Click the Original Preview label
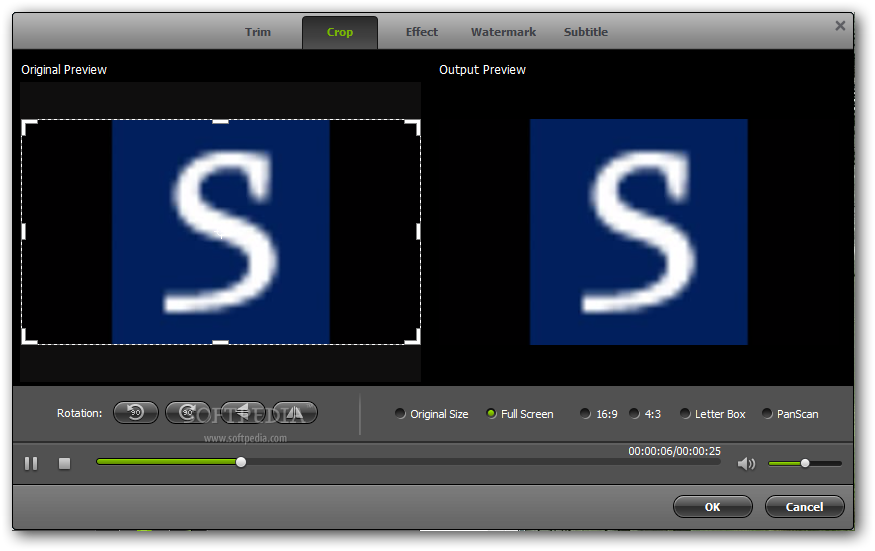 [x=64, y=70]
